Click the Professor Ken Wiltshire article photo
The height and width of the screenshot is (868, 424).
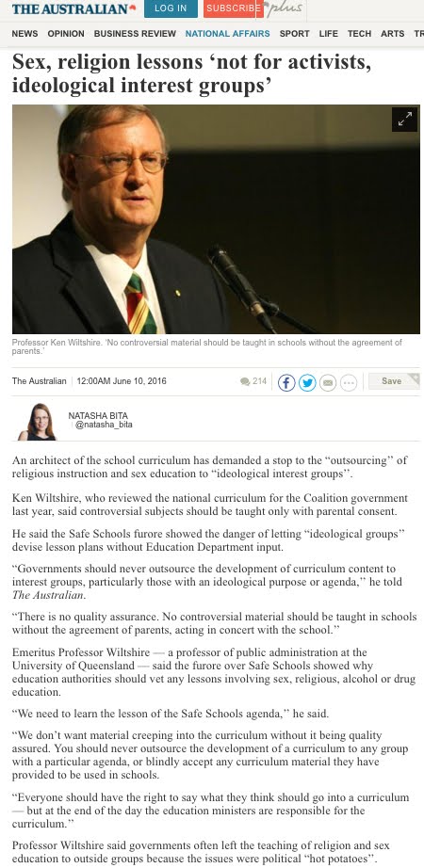pyautogui.click(x=216, y=218)
